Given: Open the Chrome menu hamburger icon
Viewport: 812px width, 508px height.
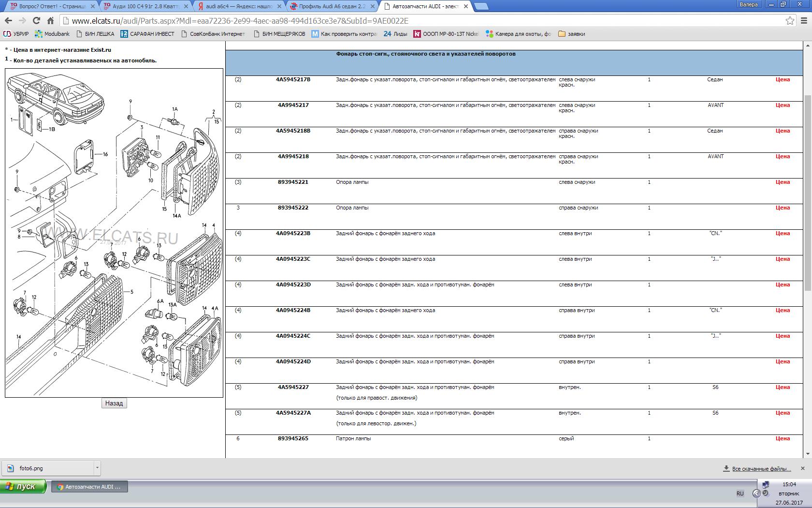Looking at the screenshot, I should point(804,21).
